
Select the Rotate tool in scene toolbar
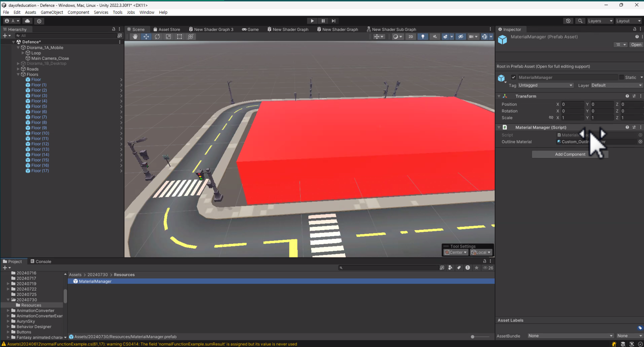point(157,37)
